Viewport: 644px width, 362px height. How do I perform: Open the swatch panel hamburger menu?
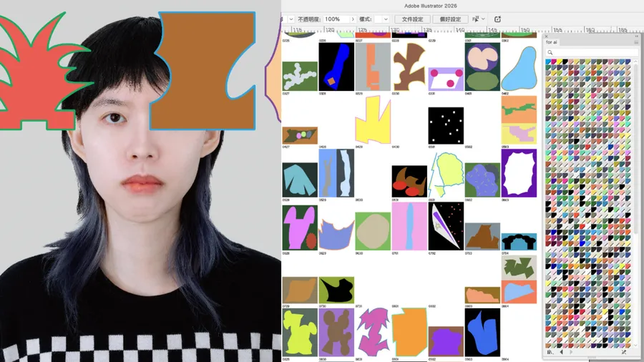[636, 42]
